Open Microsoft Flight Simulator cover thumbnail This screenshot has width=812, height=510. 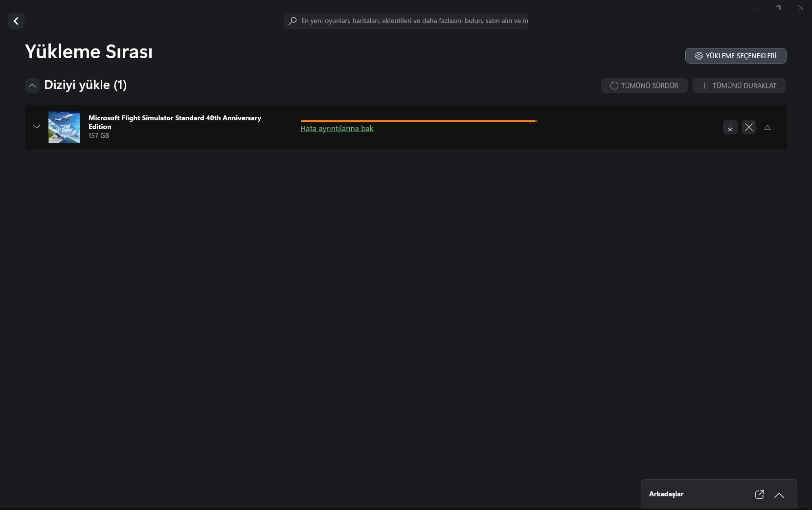tap(64, 127)
